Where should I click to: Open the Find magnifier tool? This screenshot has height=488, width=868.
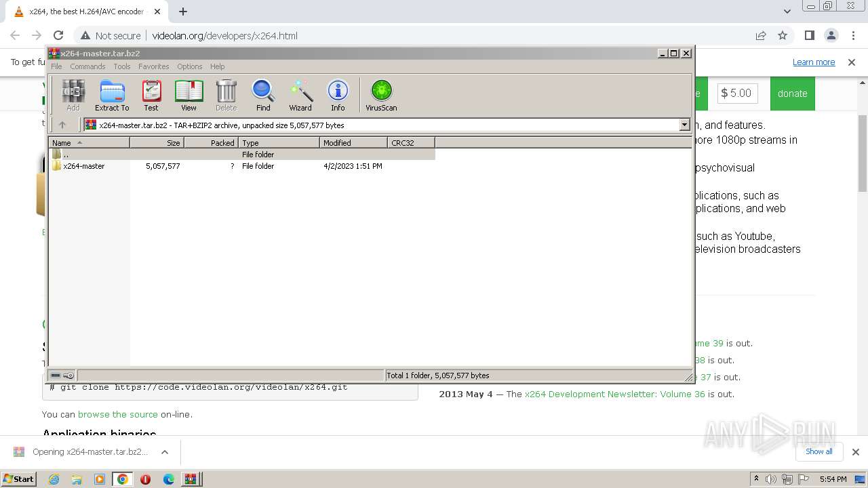point(263,95)
